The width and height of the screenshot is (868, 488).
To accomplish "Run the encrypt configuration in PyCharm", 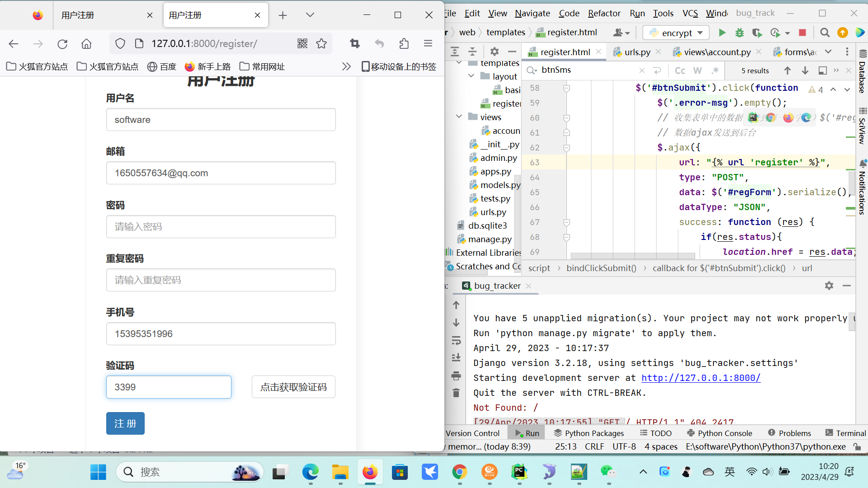I will (x=722, y=33).
